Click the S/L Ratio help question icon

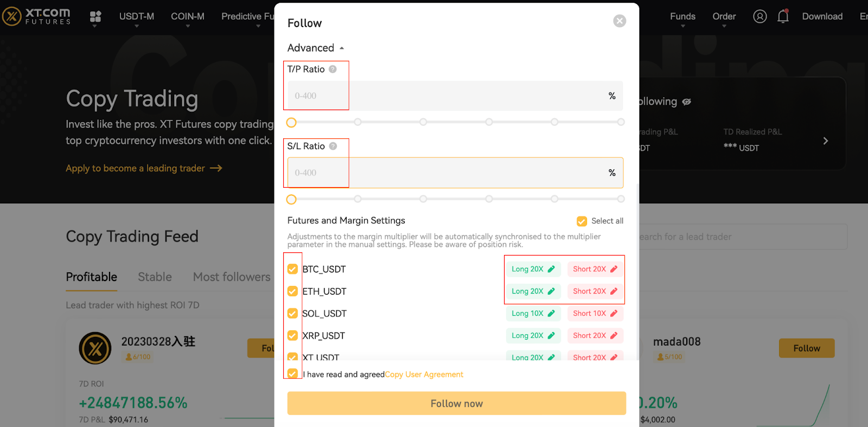pos(333,146)
